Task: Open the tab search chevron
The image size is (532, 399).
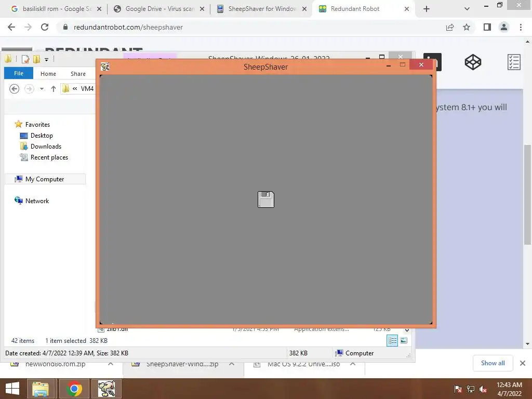Action: click(467, 9)
